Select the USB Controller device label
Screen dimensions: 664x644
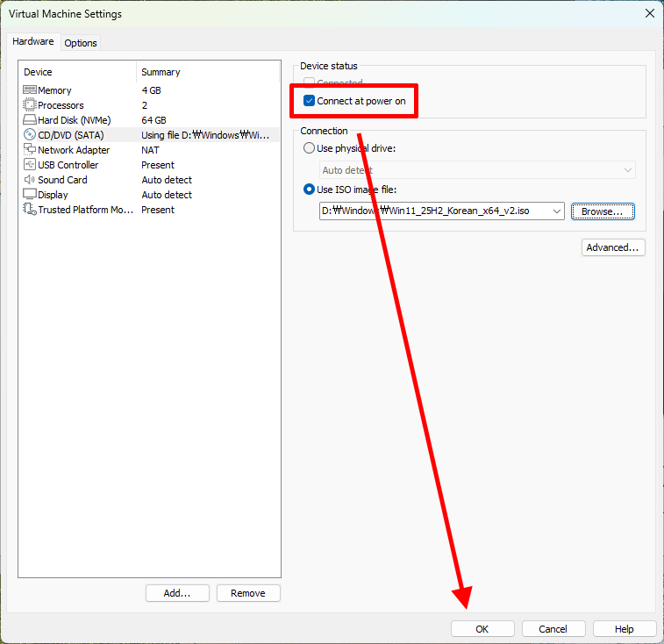tap(68, 165)
